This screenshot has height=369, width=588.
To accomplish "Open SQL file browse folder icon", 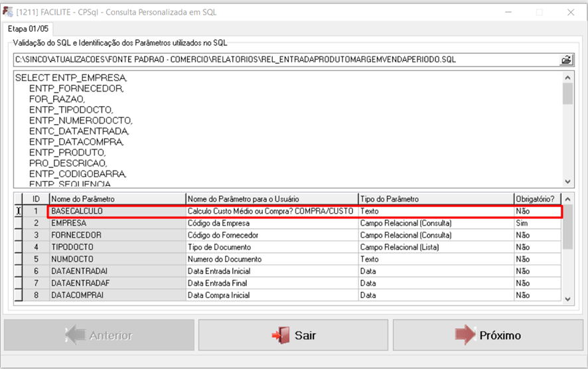I will tap(566, 60).
